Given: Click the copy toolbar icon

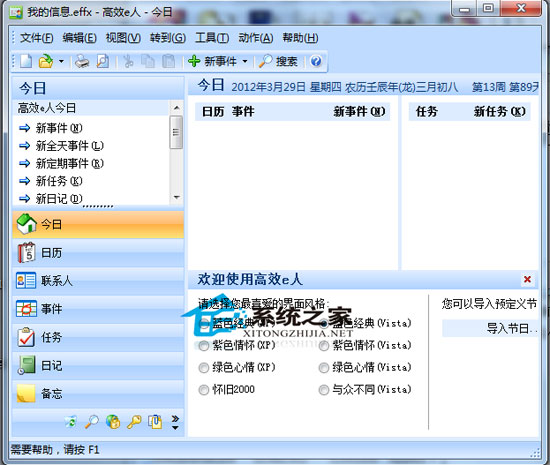Looking at the screenshot, I should tap(148, 61).
